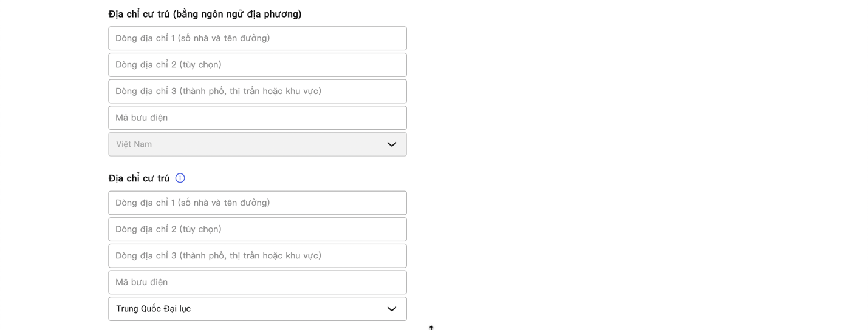Open the greyed-out Việt Nam country dropdown
The image size is (868, 330).
tap(257, 144)
